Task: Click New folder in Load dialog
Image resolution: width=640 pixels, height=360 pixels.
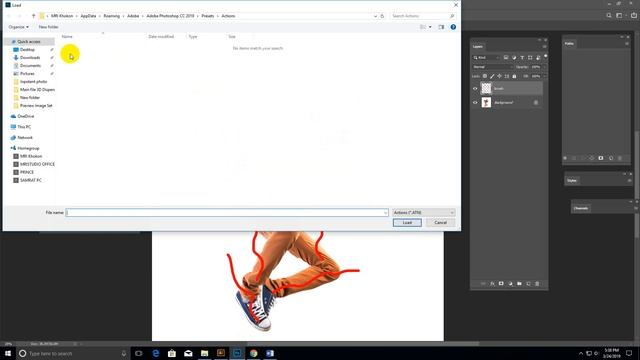Action: (48, 27)
